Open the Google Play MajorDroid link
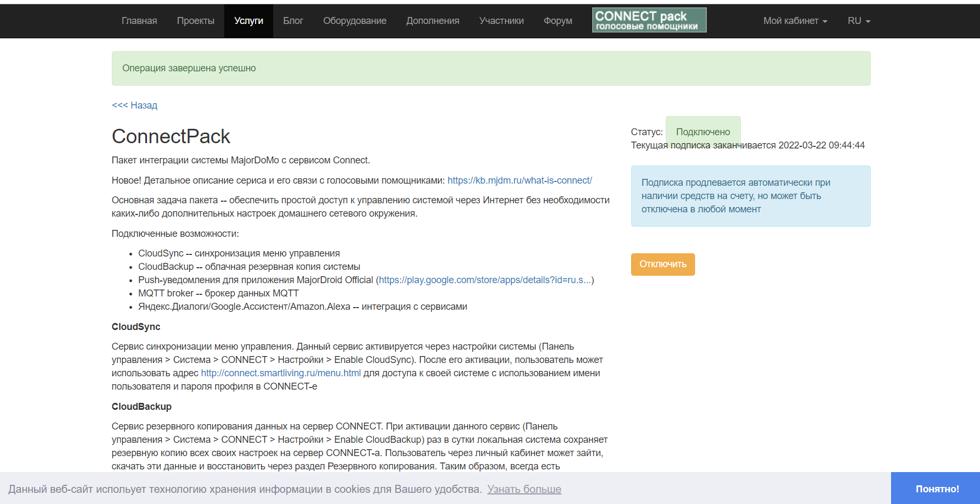Image resolution: width=980 pixels, height=504 pixels. click(x=485, y=280)
